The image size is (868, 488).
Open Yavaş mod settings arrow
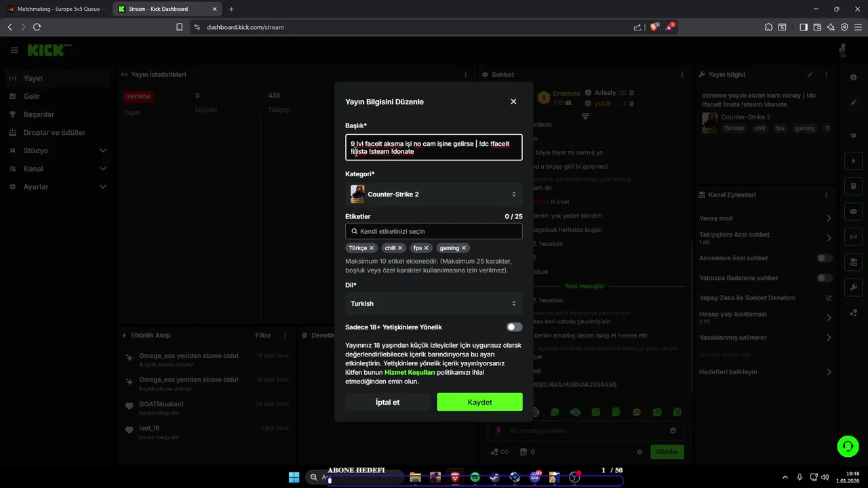[829, 218]
